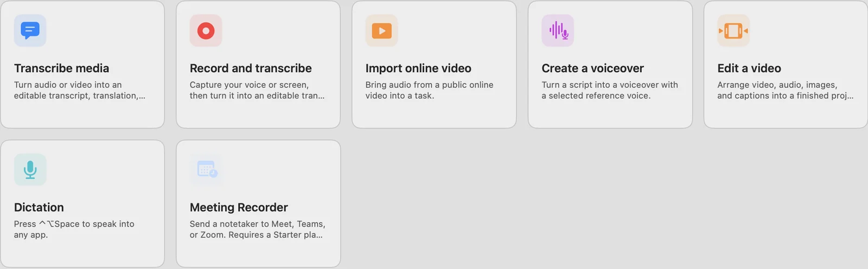868x269 pixels.
Task: Click 'Press ⌃⌥Space to speak into any app' text
Action: 74,229
